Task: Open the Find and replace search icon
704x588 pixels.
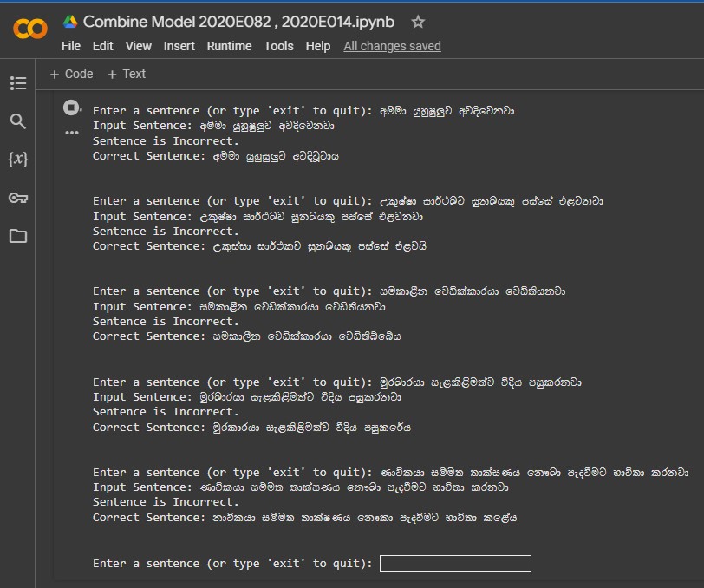Action: coord(17,121)
